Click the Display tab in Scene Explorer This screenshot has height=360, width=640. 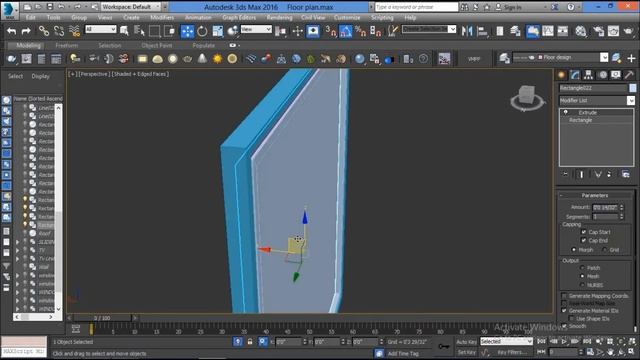pyautogui.click(x=40, y=76)
